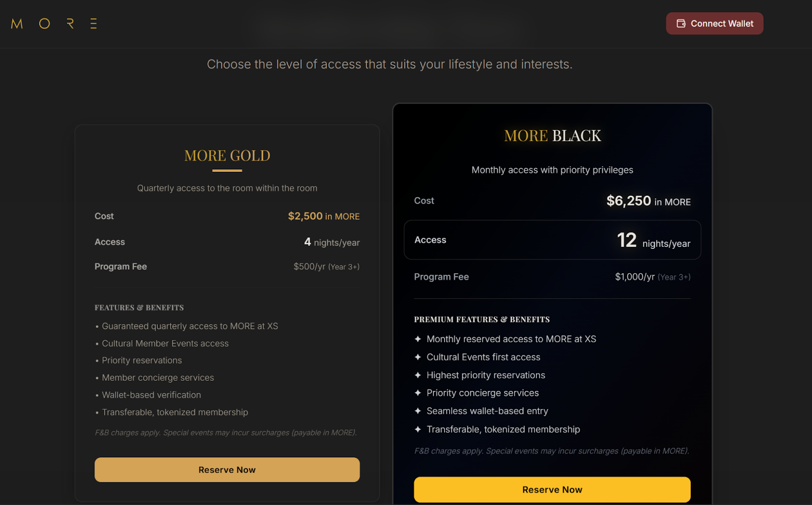812x505 pixels.
Task: Click the highlighted 12 nights/year Access box
Action: 552,240
